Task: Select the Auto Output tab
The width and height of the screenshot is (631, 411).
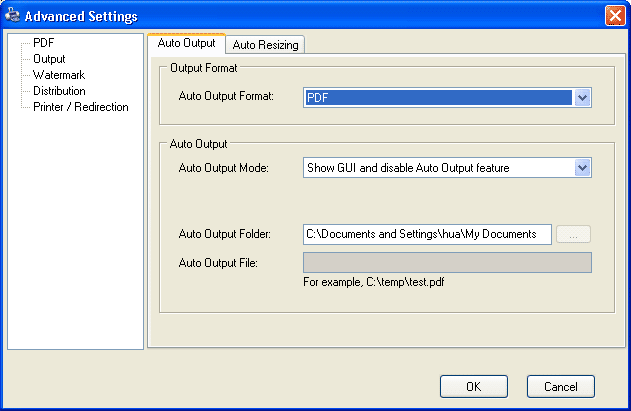Action: pos(186,43)
